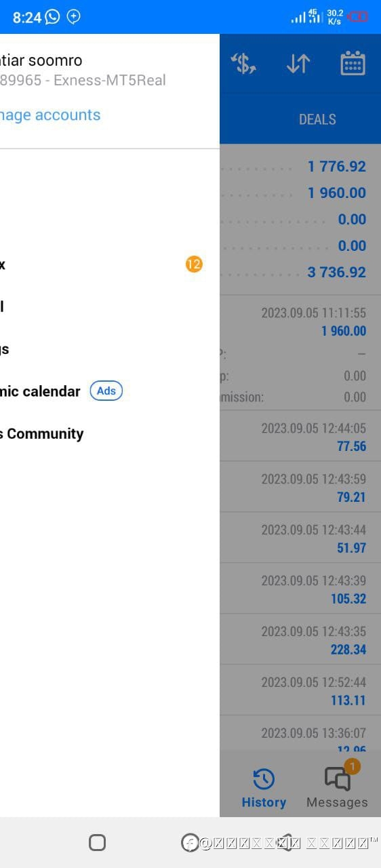Tap the soomro account name header
Viewport: 381px width, 868px height.
(x=41, y=60)
